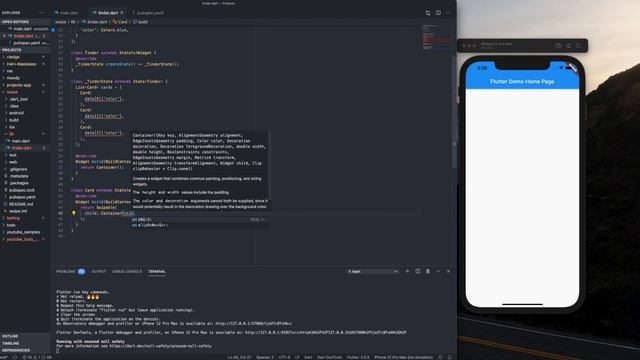Open the dart.dev null-safety link
The height and width of the screenshot is (360, 640).
tap(160, 346)
